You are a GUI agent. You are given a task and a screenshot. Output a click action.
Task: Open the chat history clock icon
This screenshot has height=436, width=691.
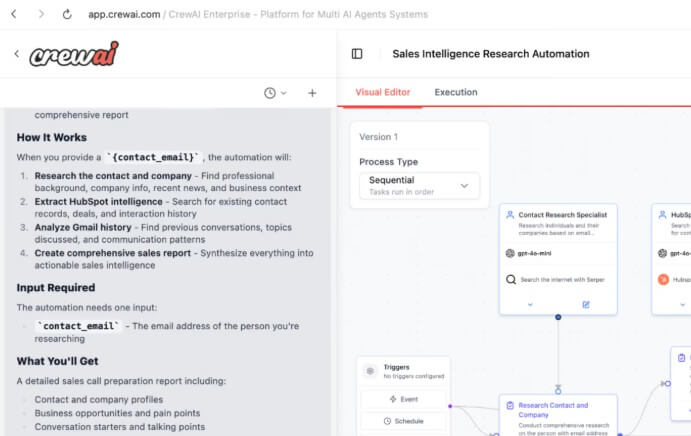click(270, 93)
